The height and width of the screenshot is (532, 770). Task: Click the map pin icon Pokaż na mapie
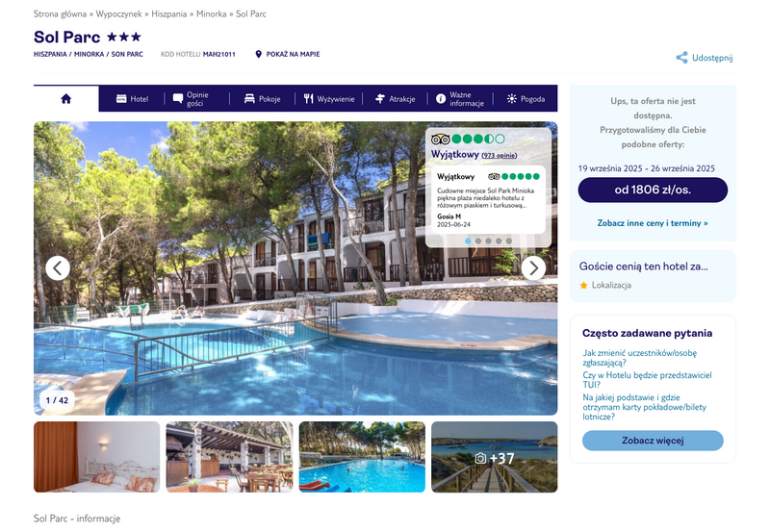(x=258, y=54)
